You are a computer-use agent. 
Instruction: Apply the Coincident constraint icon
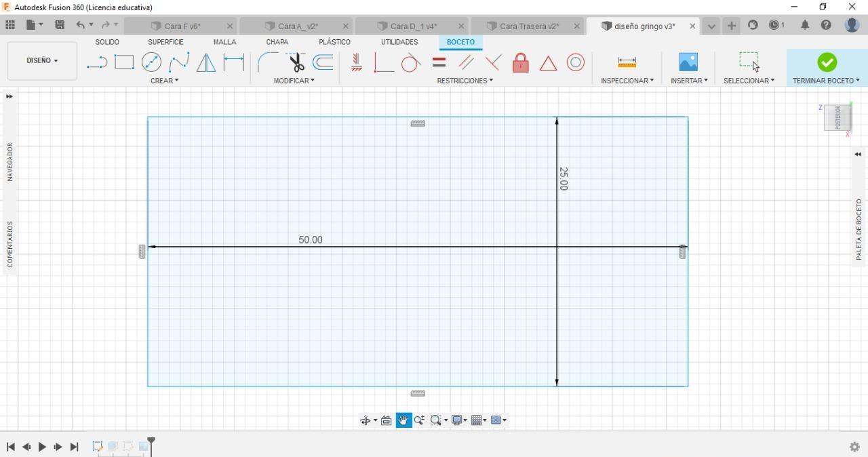tap(493, 62)
